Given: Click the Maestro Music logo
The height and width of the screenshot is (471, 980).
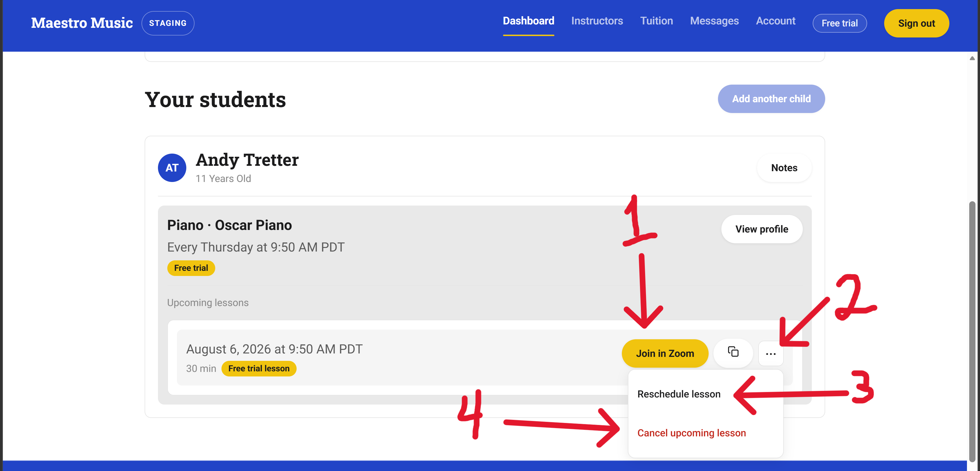Looking at the screenshot, I should (82, 23).
